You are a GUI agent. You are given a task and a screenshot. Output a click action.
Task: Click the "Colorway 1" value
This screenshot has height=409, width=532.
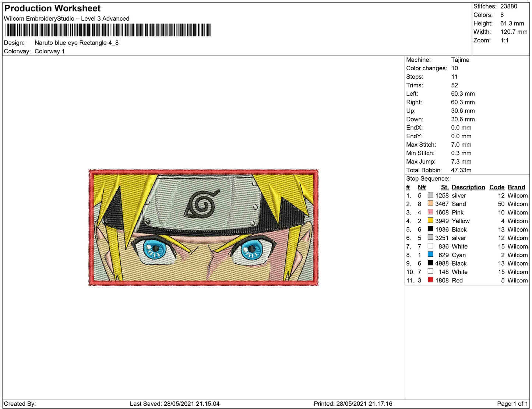coord(50,51)
